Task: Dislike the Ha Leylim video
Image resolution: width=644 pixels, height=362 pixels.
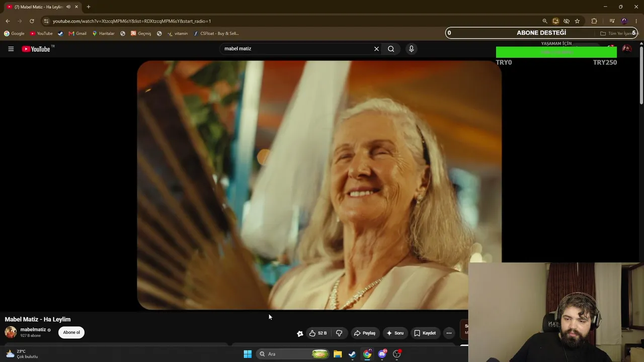Action: click(339, 333)
